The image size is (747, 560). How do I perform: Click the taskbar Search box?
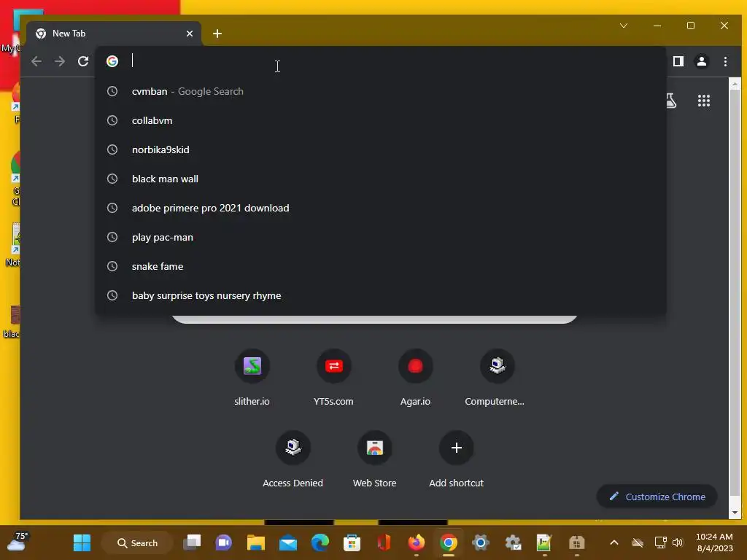point(137,542)
